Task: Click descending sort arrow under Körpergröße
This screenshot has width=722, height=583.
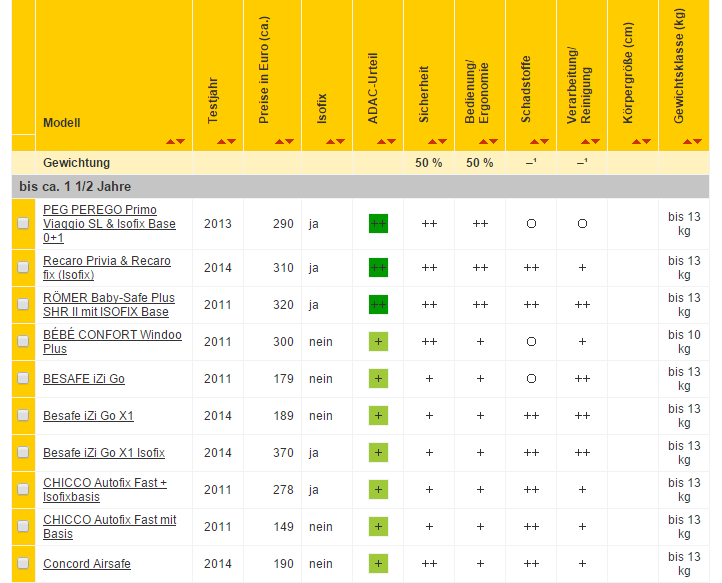Action: coord(647,142)
